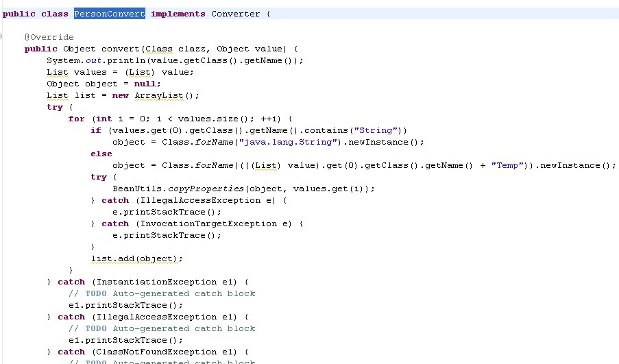Click the "clazz" parameter name
This screenshot has height=364, width=619.
[x=192, y=49]
